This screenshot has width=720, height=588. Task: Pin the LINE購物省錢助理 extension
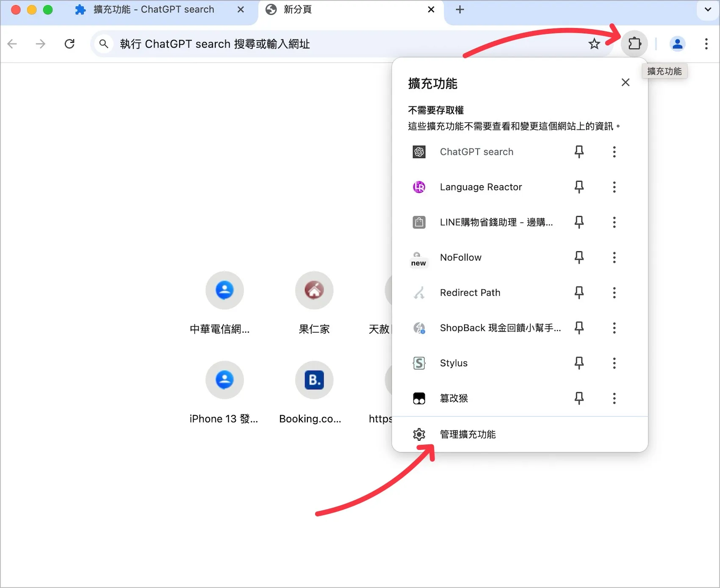579,222
